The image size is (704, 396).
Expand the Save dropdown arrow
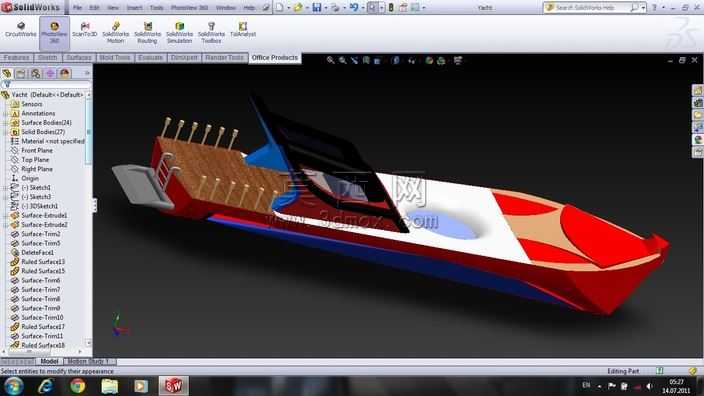coord(325,8)
